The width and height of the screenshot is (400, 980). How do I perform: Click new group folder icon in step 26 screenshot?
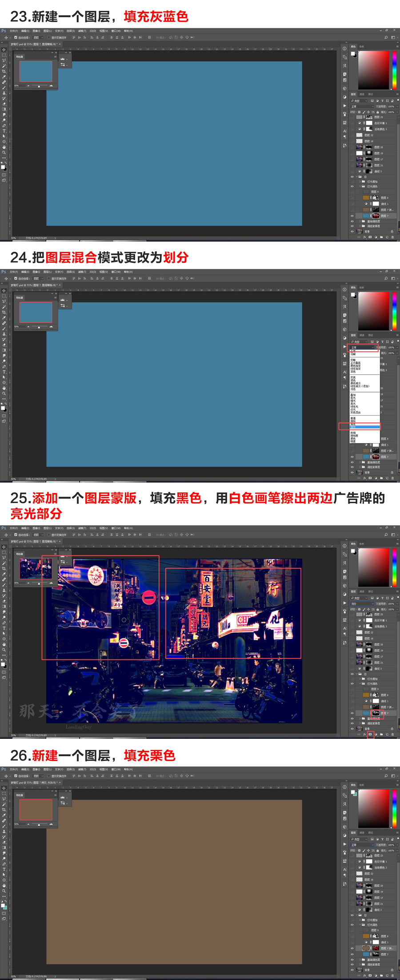click(x=381, y=976)
